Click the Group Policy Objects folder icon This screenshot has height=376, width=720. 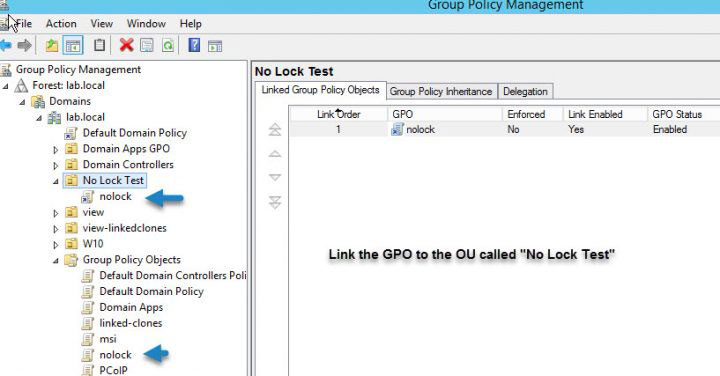tap(71, 260)
